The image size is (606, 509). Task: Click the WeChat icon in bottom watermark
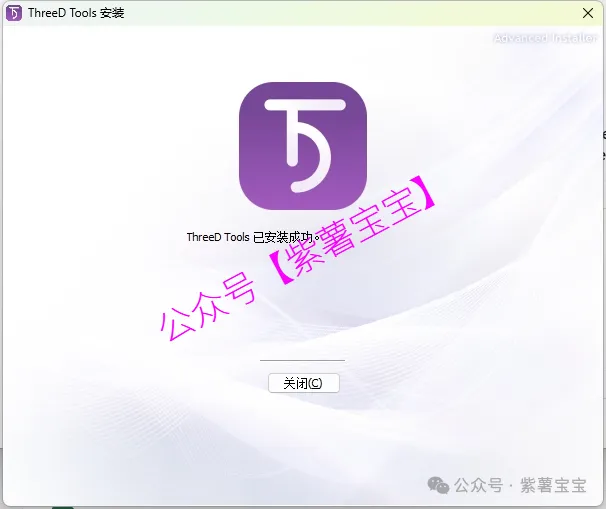click(438, 485)
